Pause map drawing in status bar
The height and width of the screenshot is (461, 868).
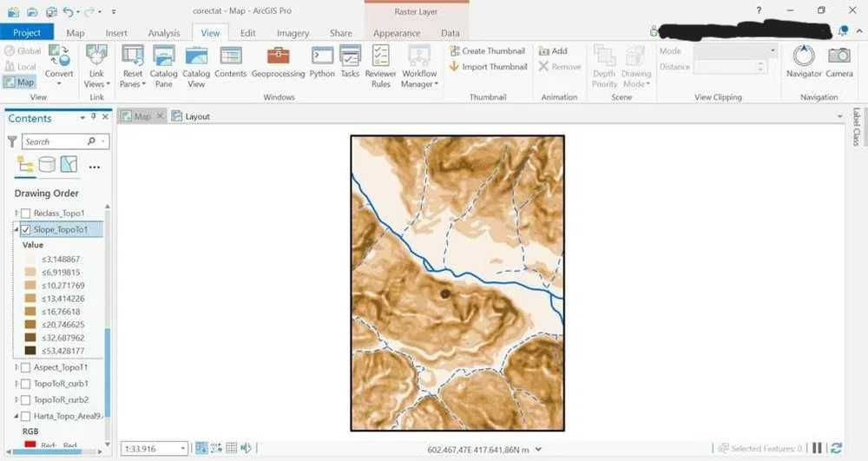817,448
